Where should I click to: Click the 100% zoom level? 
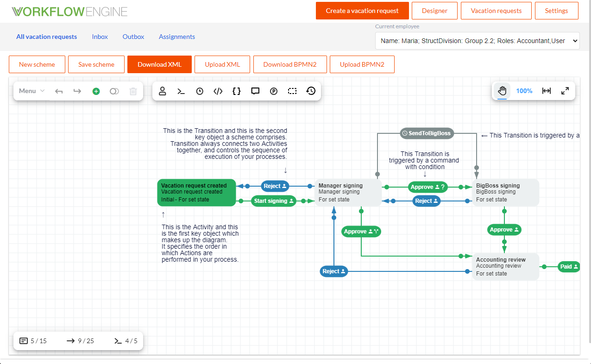pyautogui.click(x=524, y=91)
